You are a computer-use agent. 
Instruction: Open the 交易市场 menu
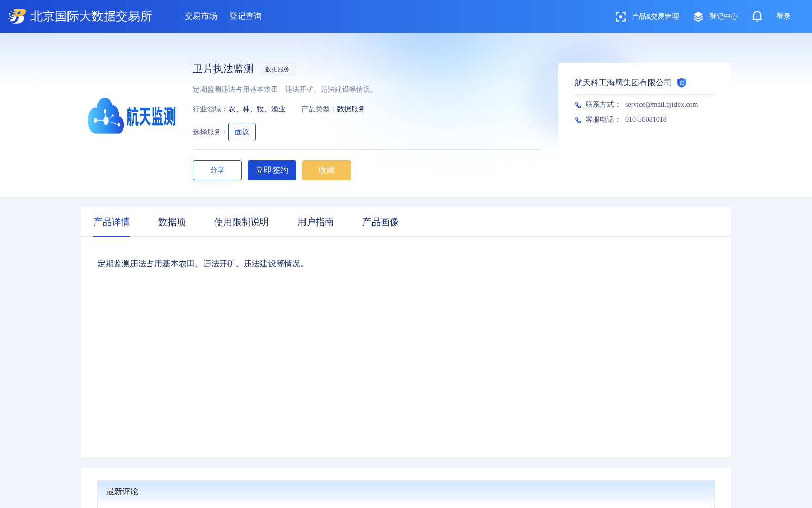click(201, 16)
